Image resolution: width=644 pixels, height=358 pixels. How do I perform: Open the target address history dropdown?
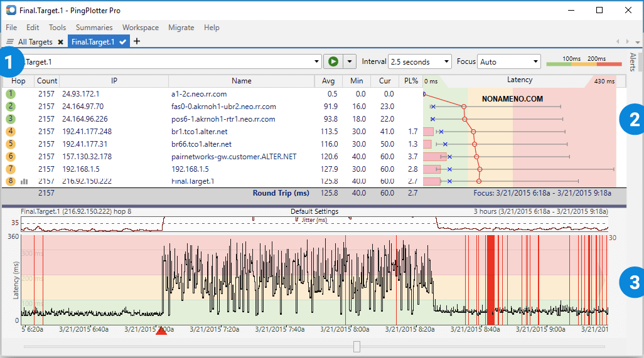click(317, 61)
